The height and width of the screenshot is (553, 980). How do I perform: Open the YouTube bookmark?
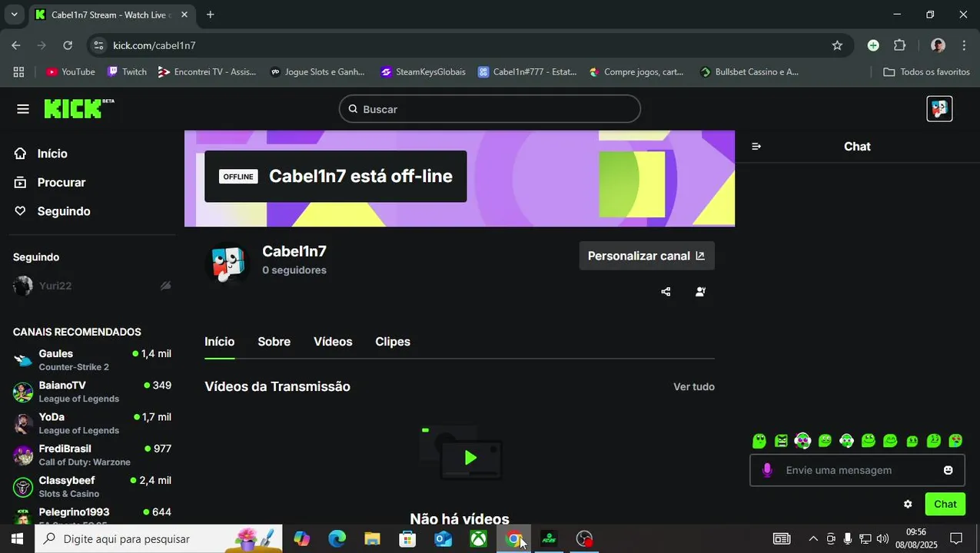click(x=71, y=71)
